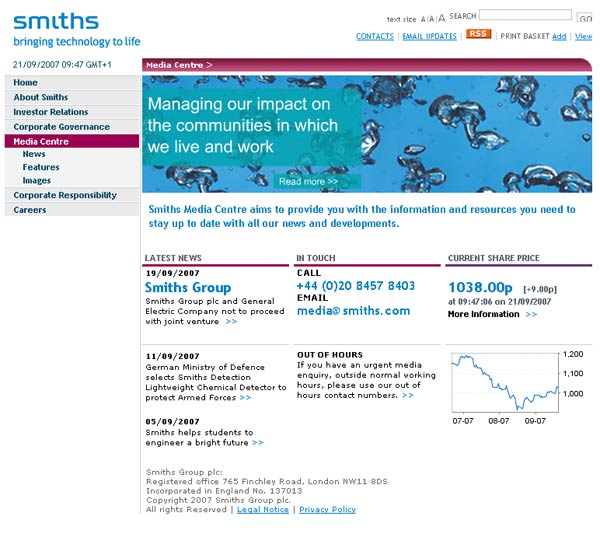The height and width of the screenshot is (544, 600).
Task: Open the Images submenu item
Action: [37, 181]
